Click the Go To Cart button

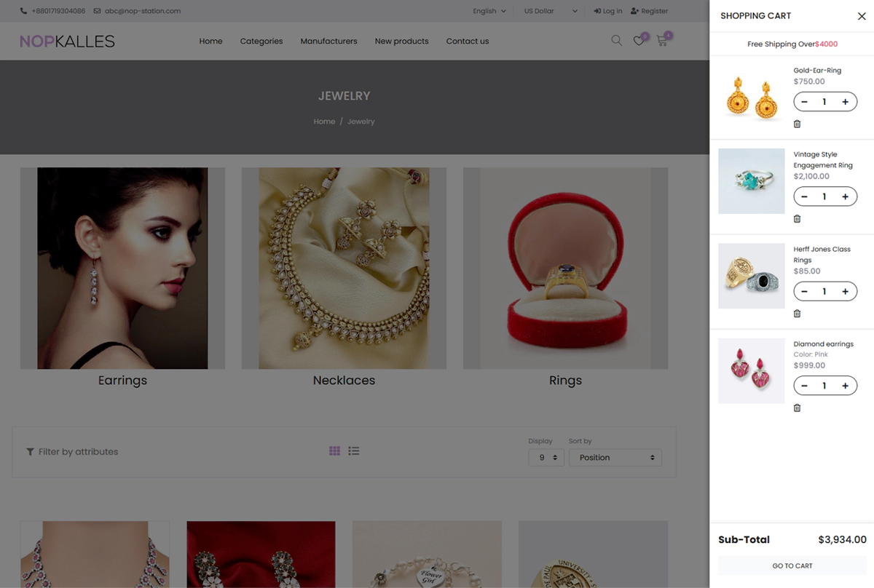792,565
